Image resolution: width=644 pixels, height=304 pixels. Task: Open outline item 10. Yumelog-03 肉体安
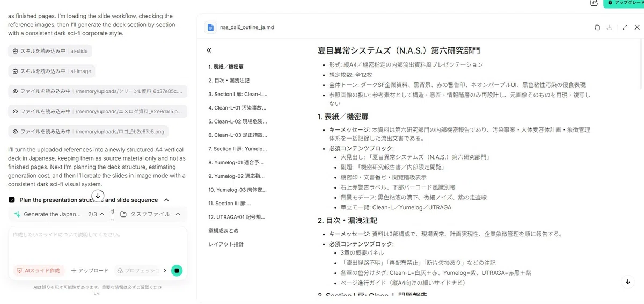point(238,190)
